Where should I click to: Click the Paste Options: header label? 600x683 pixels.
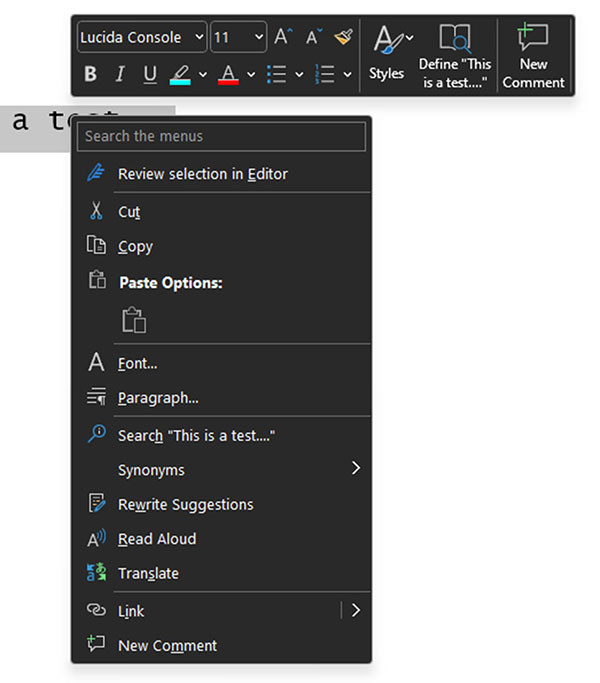coord(171,283)
